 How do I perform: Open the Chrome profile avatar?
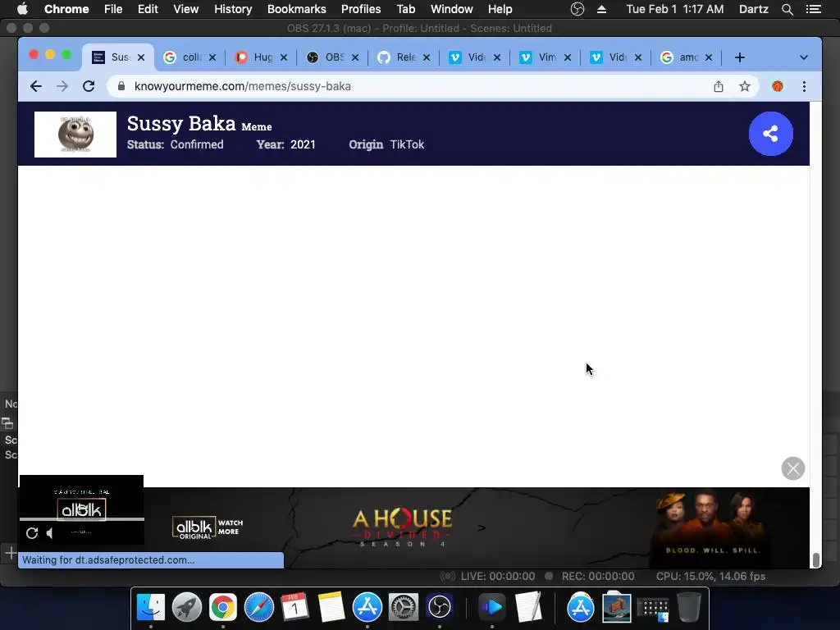click(778, 86)
